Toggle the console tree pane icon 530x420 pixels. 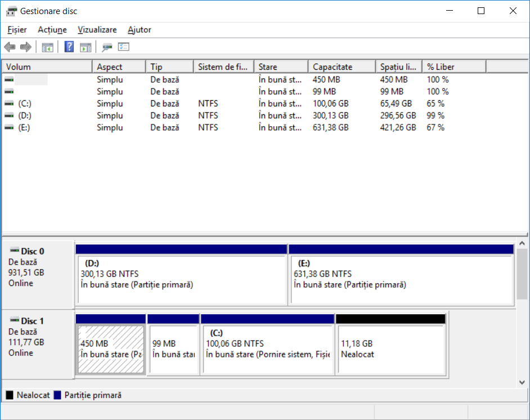tap(47, 47)
